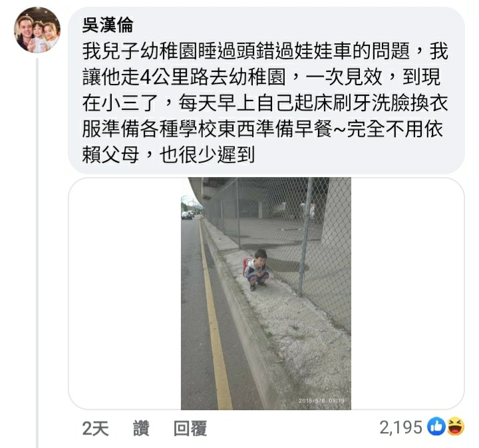Open the commenter's round profile picture

(37, 30)
